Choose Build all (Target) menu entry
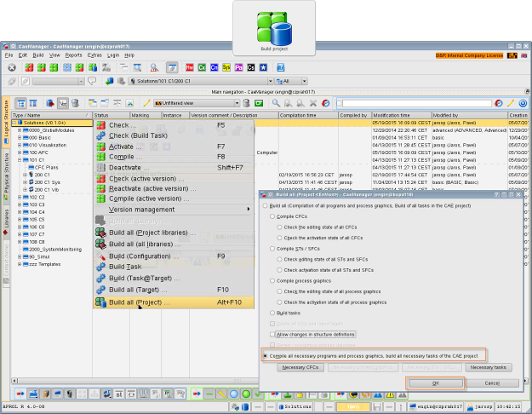This screenshot has width=532, height=414. point(174,290)
